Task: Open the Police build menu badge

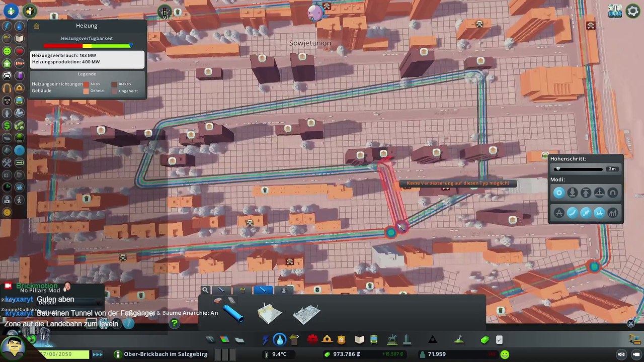Action: [342, 340]
